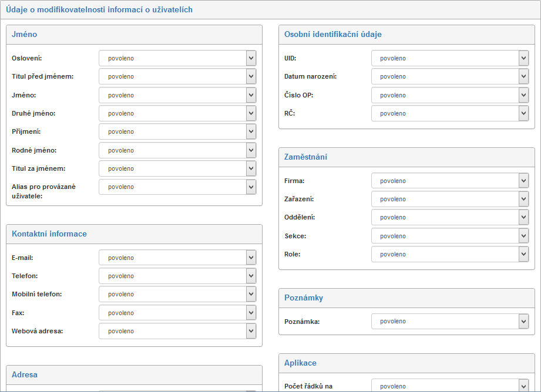Open the UID dropdown
The image size is (541, 392).
tap(450, 58)
